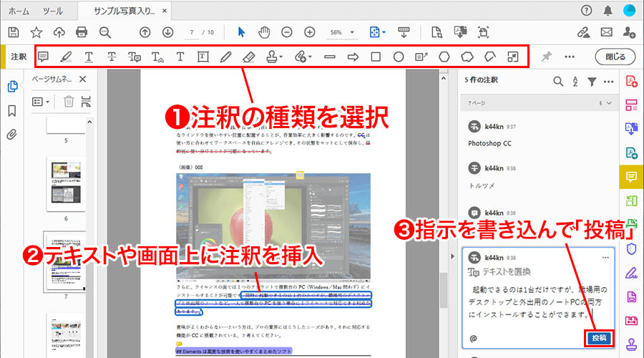The image size is (644, 358).
Task: Choose the arrow selection tool
Action: [242, 32]
